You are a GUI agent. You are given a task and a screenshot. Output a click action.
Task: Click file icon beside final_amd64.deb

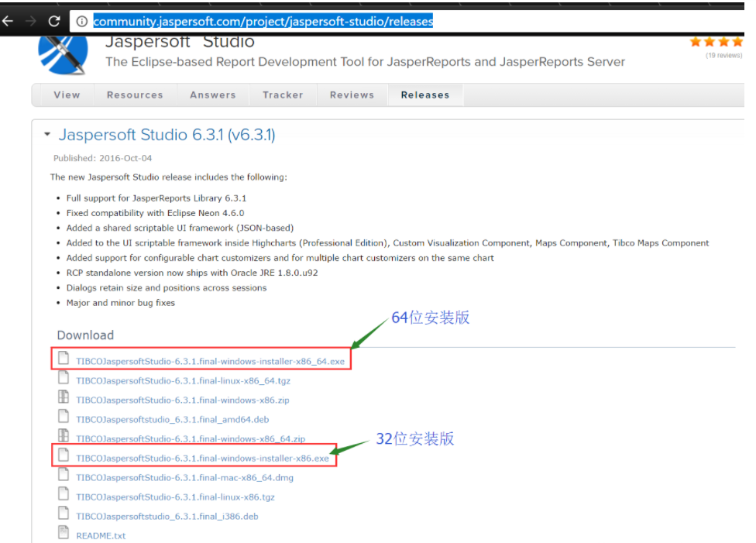64,416
